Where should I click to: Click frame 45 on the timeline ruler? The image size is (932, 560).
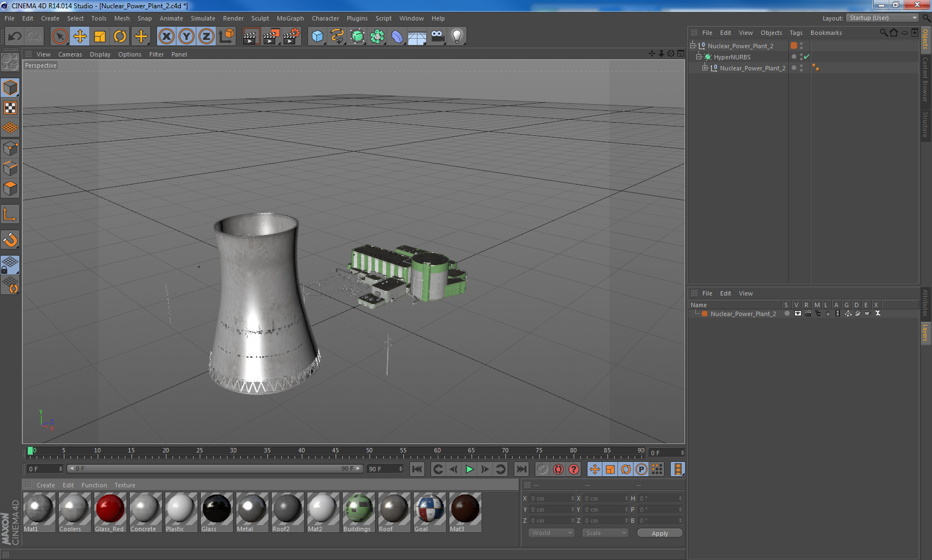[335, 451]
